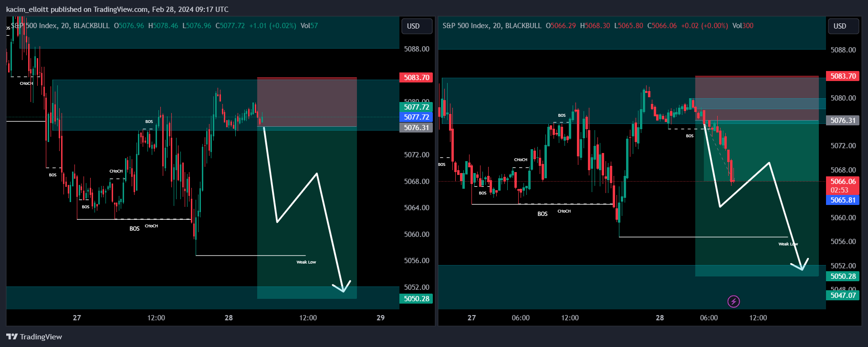Click the 27 date label on right time axis

471,318
